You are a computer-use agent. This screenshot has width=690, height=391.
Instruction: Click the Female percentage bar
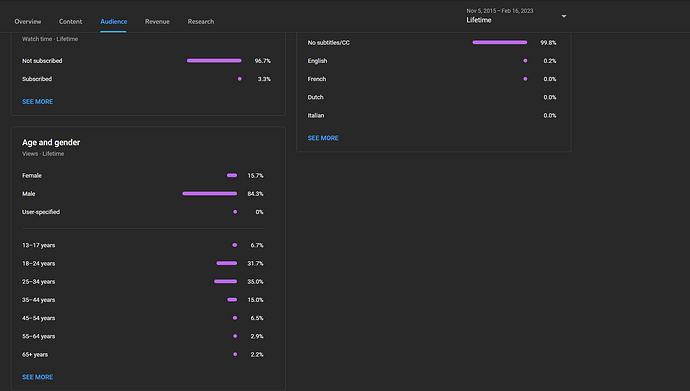pos(232,175)
